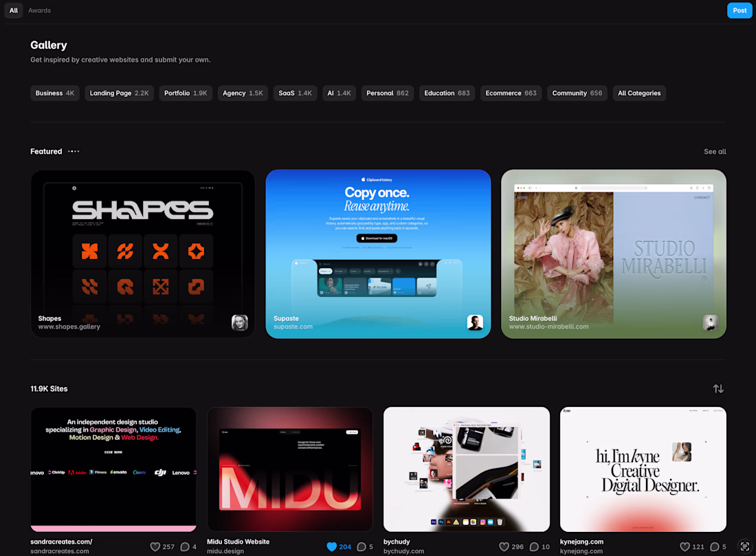This screenshot has height=556, width=756.
Task: Click kynejang.com URL below title
Action: click(x=581, y=551)
